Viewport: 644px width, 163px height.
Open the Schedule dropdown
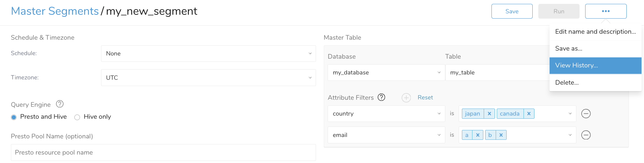(208, 54)
